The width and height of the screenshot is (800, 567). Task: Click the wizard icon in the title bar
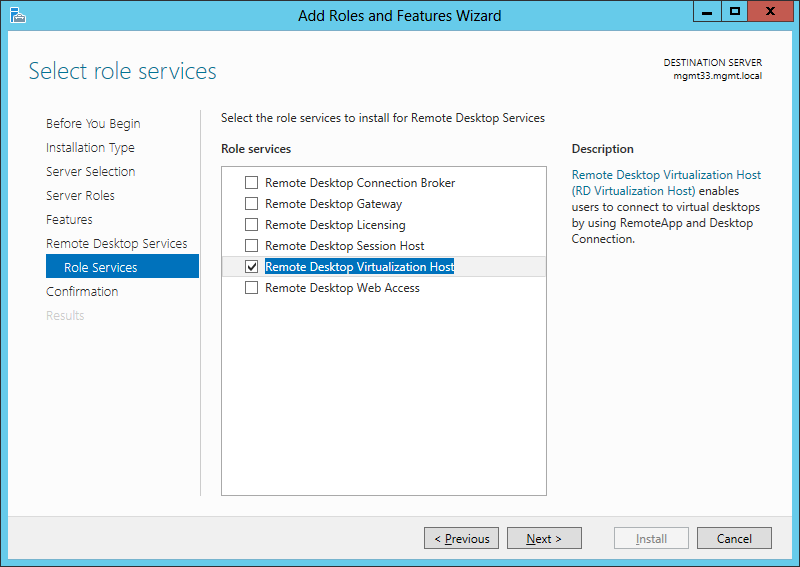tap(17, 15)
